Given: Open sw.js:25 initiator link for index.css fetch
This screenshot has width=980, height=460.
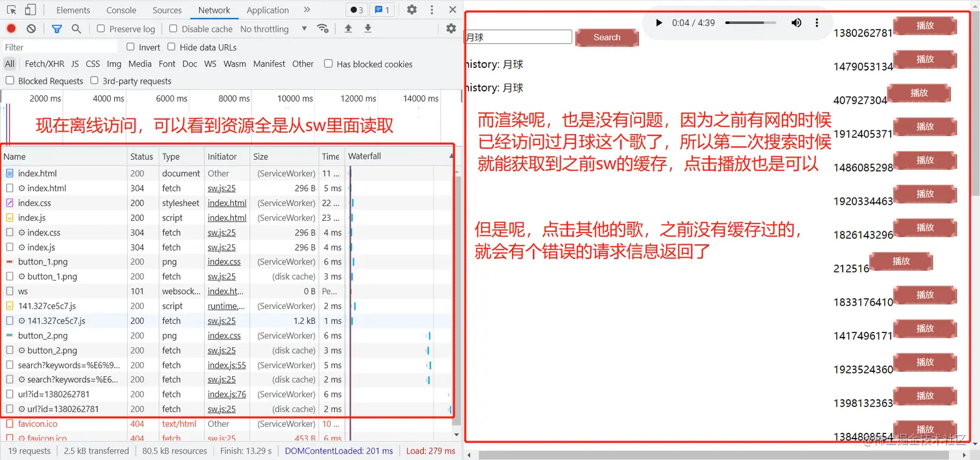Looking at the screenshot, I should point(222,233).
